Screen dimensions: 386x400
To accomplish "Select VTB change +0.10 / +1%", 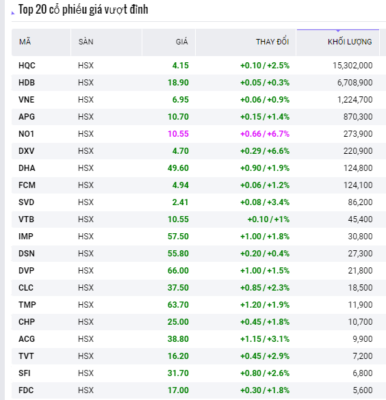I will pos(268,219).
